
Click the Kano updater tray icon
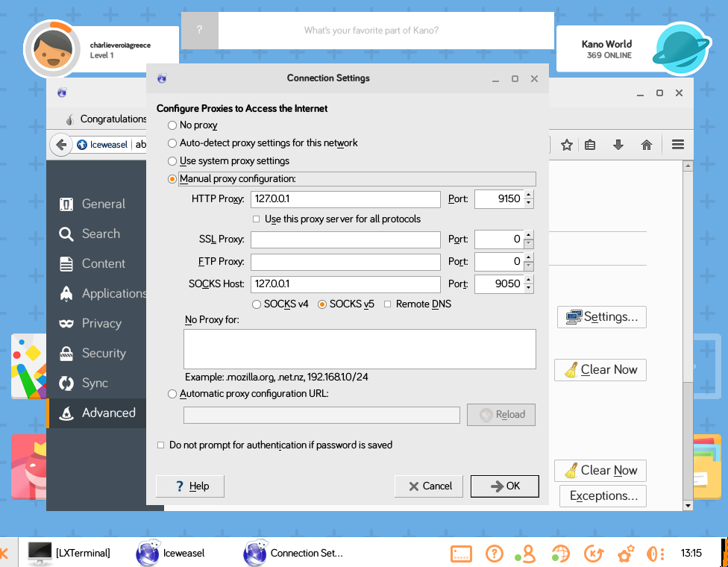pos(593,554)
